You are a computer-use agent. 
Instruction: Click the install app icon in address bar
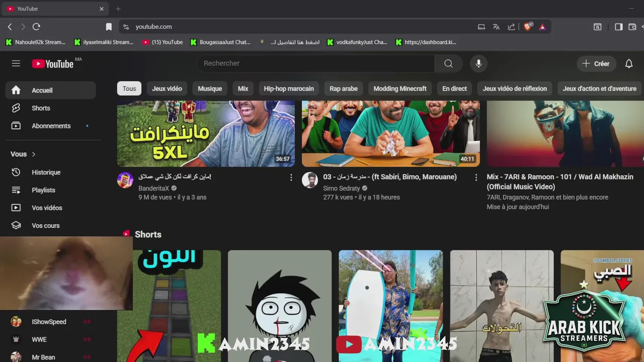481,27
